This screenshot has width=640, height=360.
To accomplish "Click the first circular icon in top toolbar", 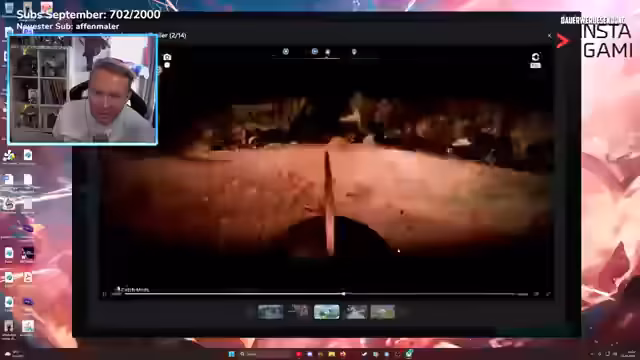I will tap(286, 51).
